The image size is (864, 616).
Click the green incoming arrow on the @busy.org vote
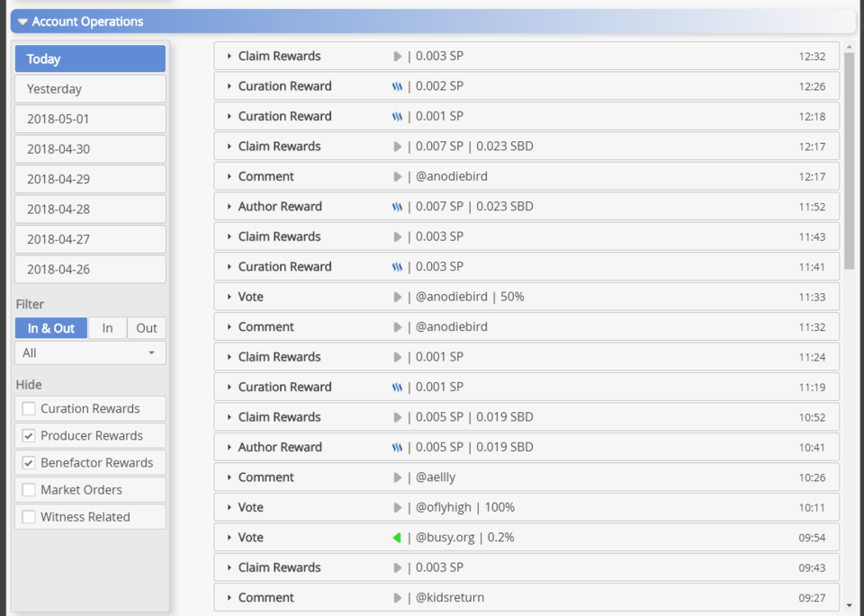(x=397, y=538)
